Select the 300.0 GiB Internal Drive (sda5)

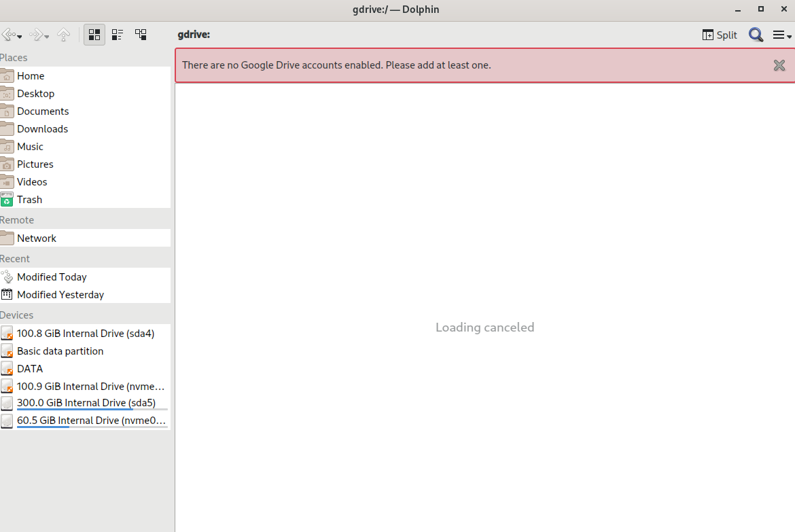86,402
